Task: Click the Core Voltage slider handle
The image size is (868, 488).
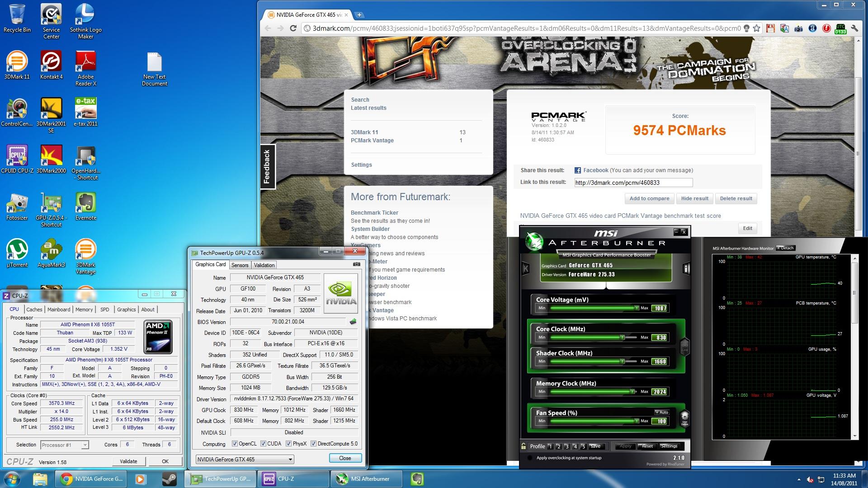Action: tap(637, 308)
